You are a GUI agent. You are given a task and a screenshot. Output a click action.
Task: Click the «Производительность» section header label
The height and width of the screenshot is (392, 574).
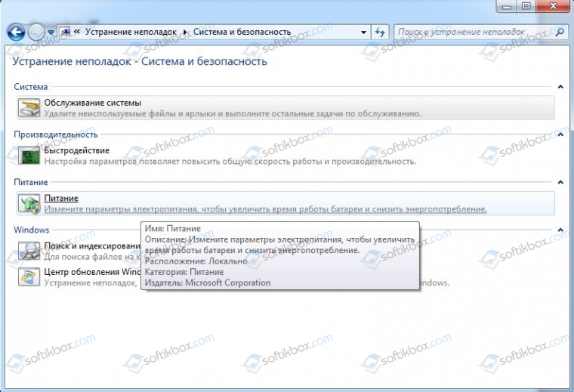(x=56, y=134)
